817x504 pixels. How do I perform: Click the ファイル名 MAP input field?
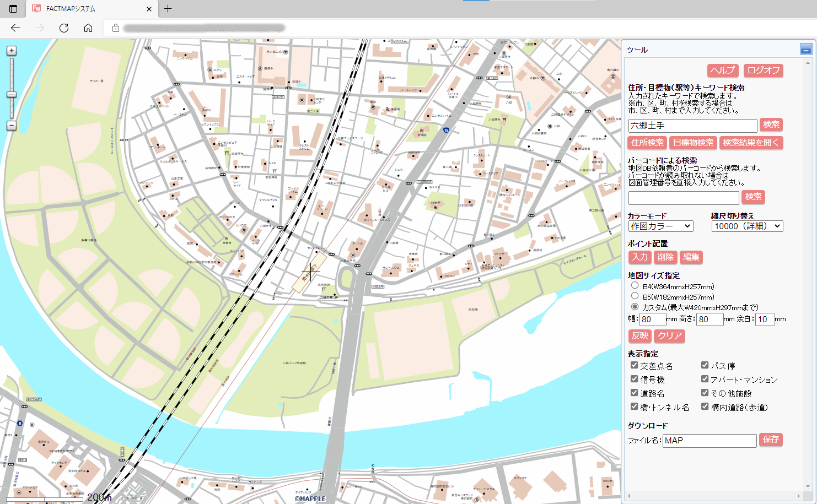pyautogui.click(x=709, y=440)
